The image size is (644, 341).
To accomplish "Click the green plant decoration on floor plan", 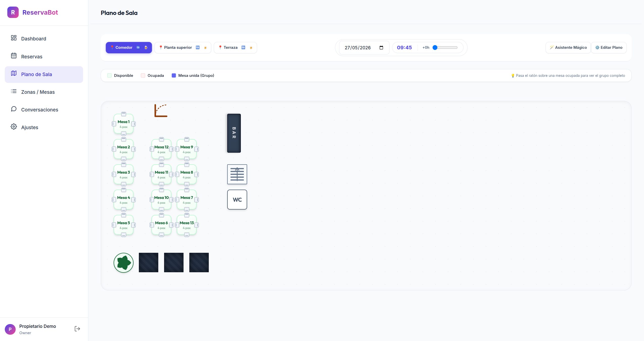I will [123, 263].
